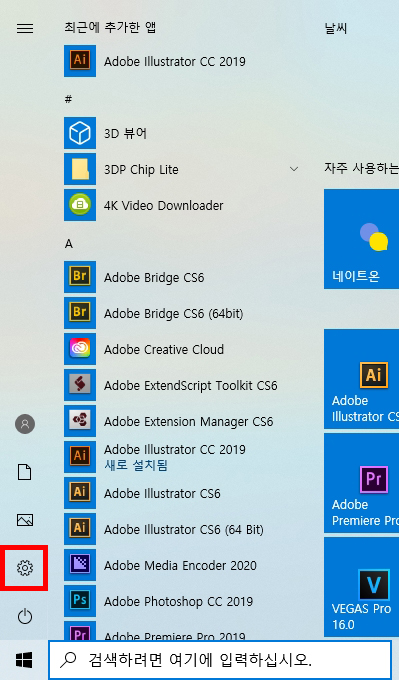Select the 3D 뷰어 label text
The height and width of the screenshot is (680, 399).
[125, 133]
